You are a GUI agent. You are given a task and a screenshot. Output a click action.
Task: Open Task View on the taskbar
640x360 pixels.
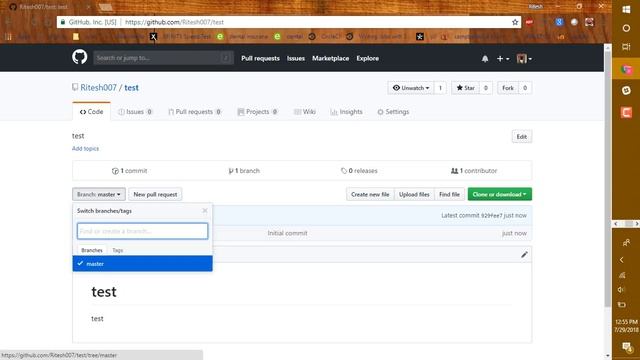point(626,47)
